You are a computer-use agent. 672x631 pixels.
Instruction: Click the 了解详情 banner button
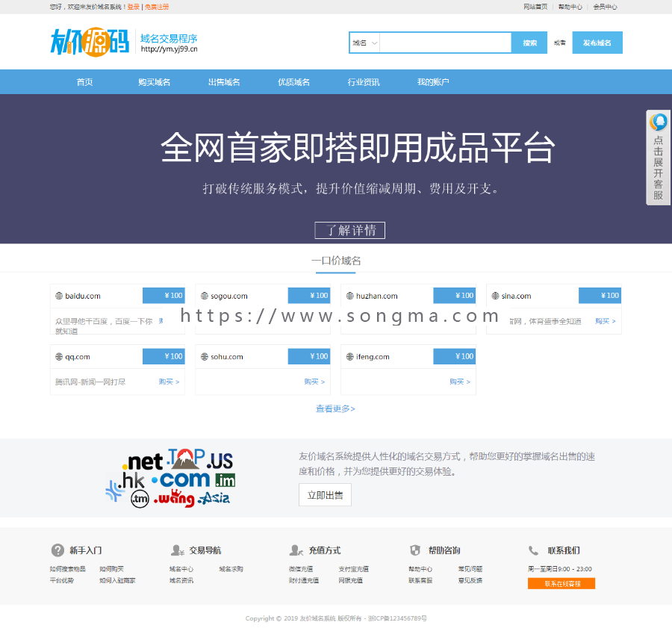tap(349, 230)
